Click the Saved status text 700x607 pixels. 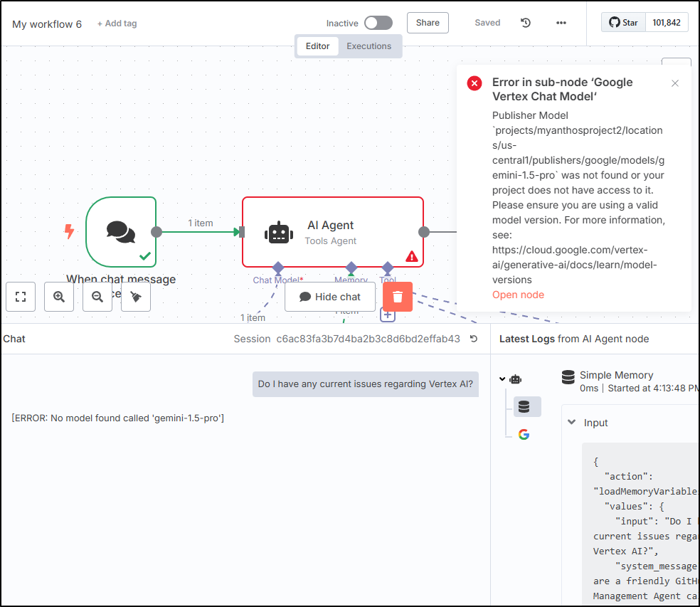pyautogui.click(x=487, y=23)
